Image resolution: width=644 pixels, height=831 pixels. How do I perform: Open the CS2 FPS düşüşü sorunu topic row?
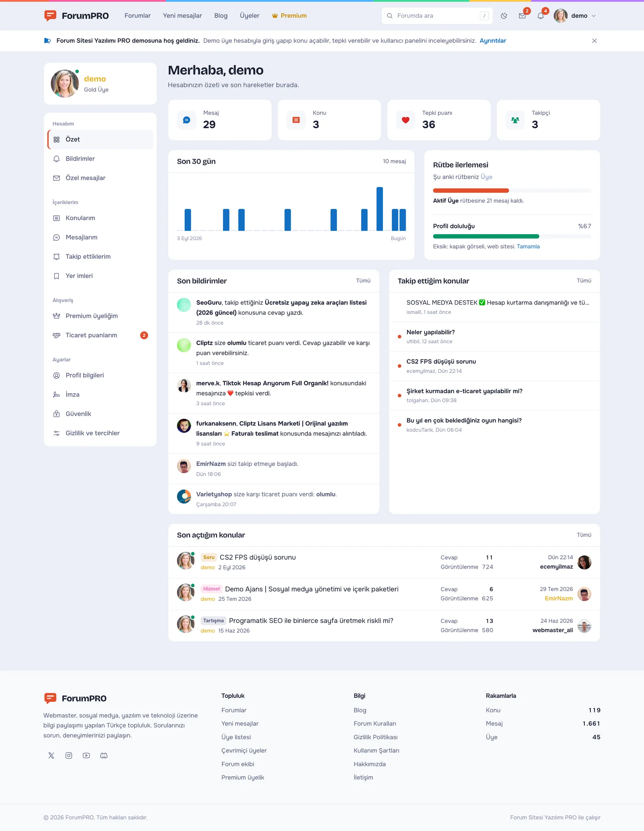click(384, 562)
